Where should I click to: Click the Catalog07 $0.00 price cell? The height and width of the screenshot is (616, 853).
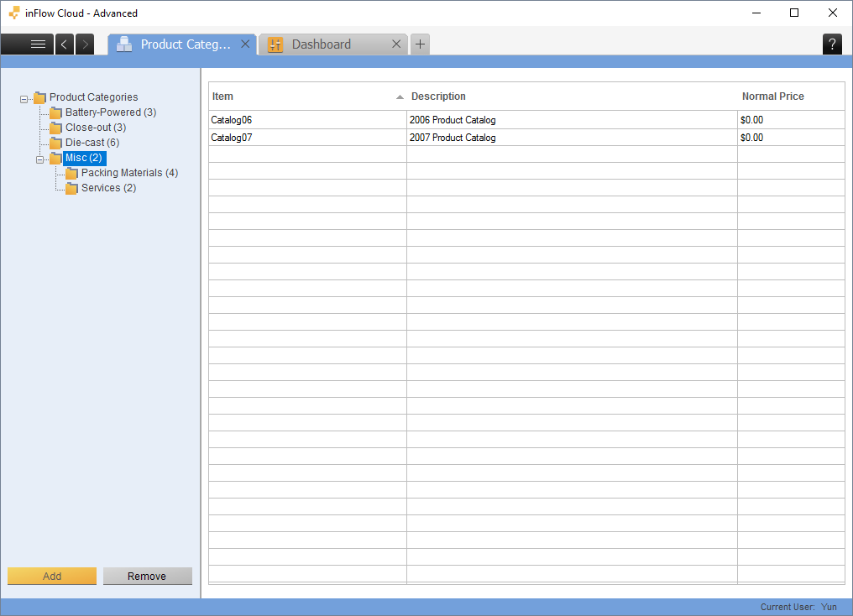click(x=791, y=137)
